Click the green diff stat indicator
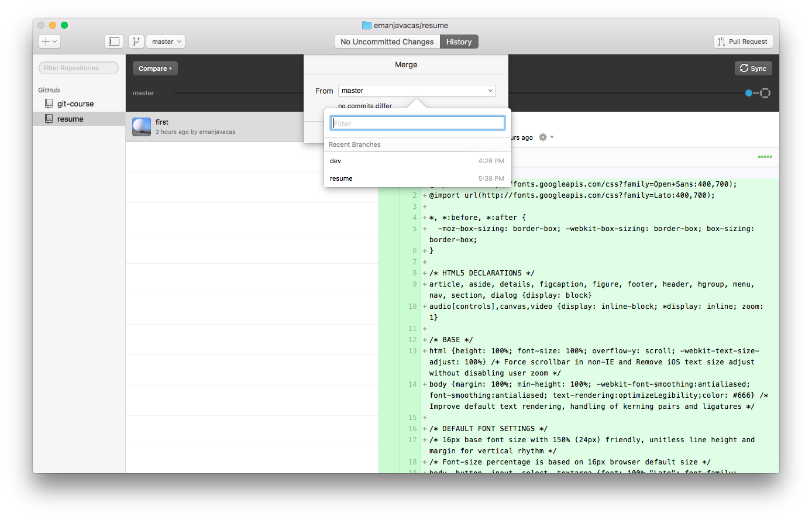 tap(765, 157)
